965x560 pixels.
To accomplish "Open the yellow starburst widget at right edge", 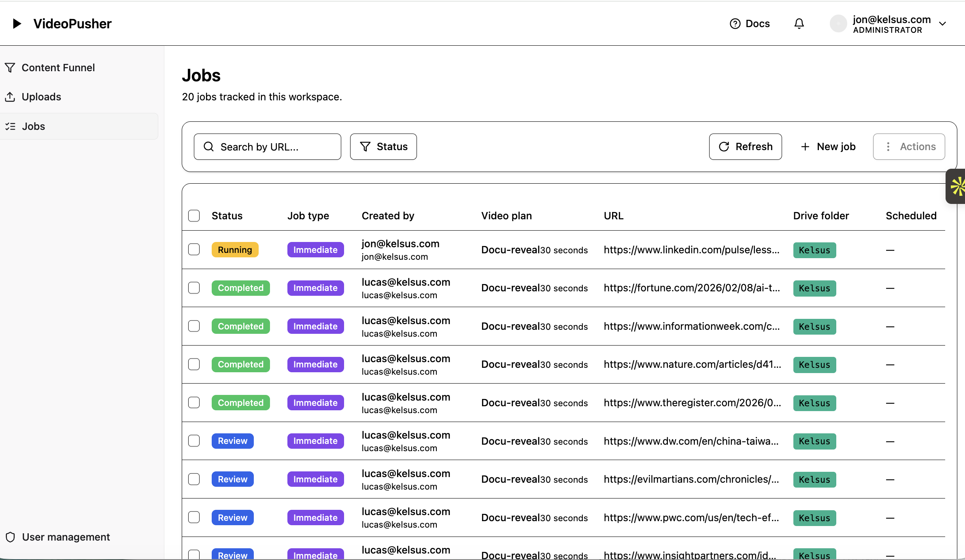I will click(957, 187).
